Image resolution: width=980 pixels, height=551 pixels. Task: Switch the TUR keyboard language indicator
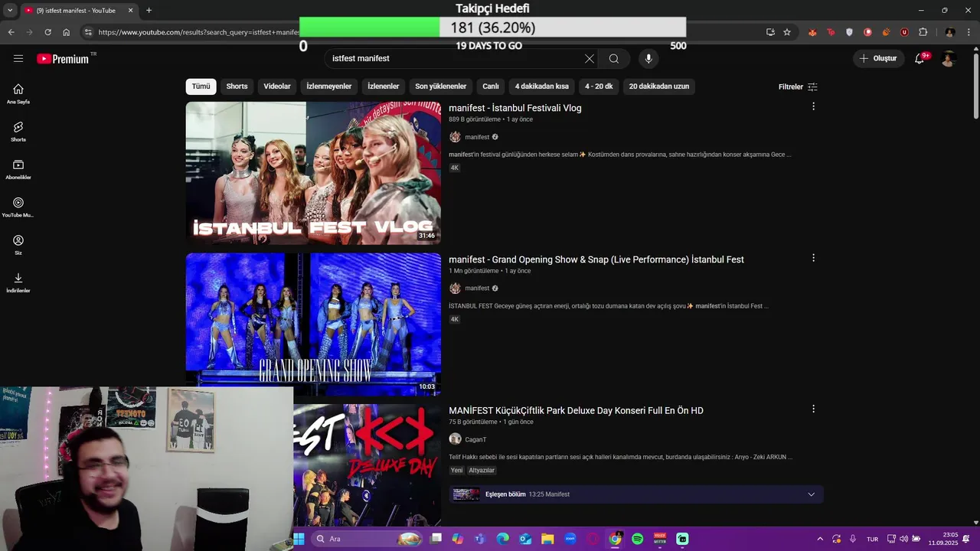point(872,539)
